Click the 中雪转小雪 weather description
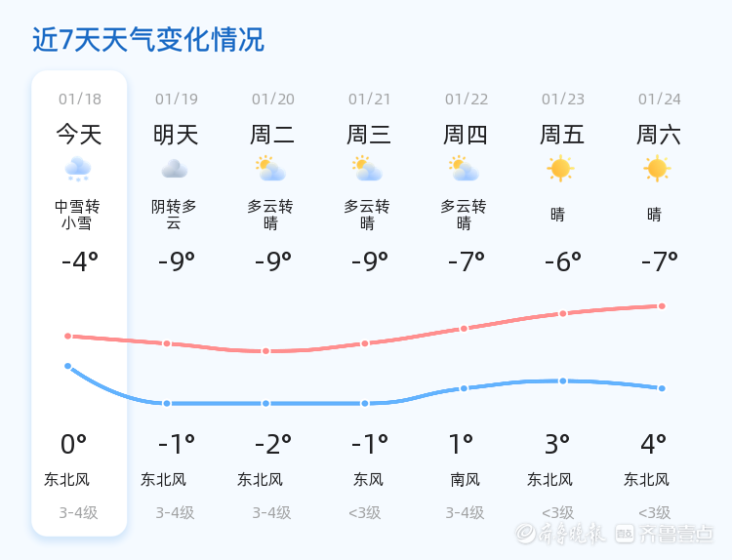The width and height of the screenshot is (732, 560). coord(78,215)
